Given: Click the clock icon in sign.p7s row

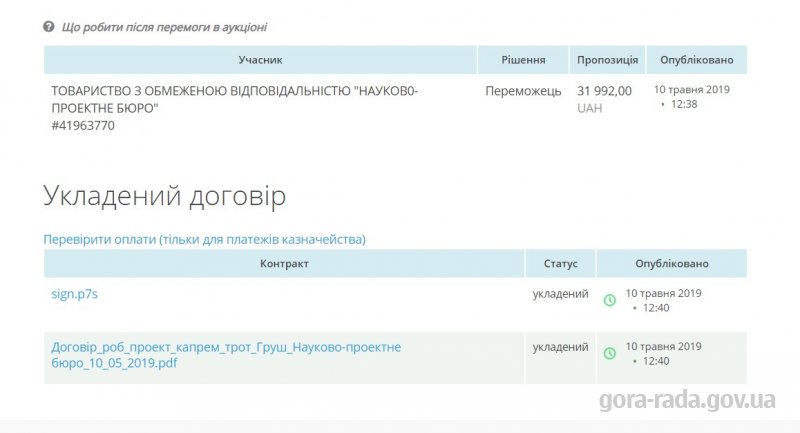Looking at the screenshot, I should tap(610, 300).
